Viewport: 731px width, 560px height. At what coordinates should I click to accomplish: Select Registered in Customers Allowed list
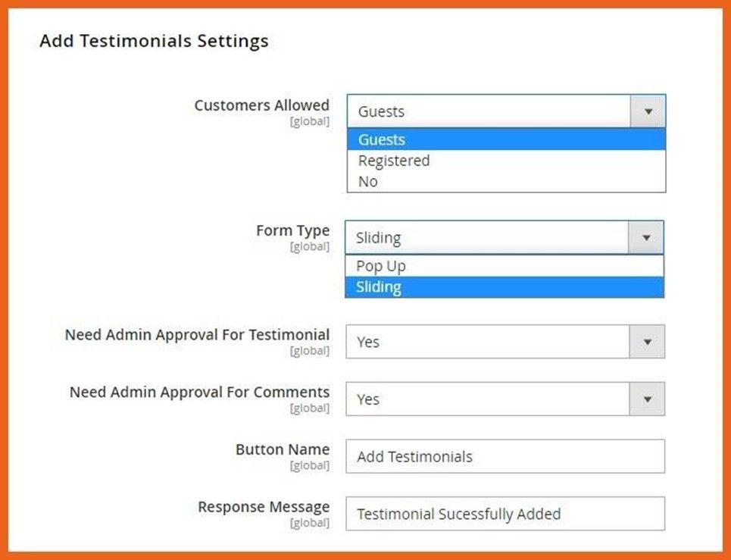tap(393, 161)
